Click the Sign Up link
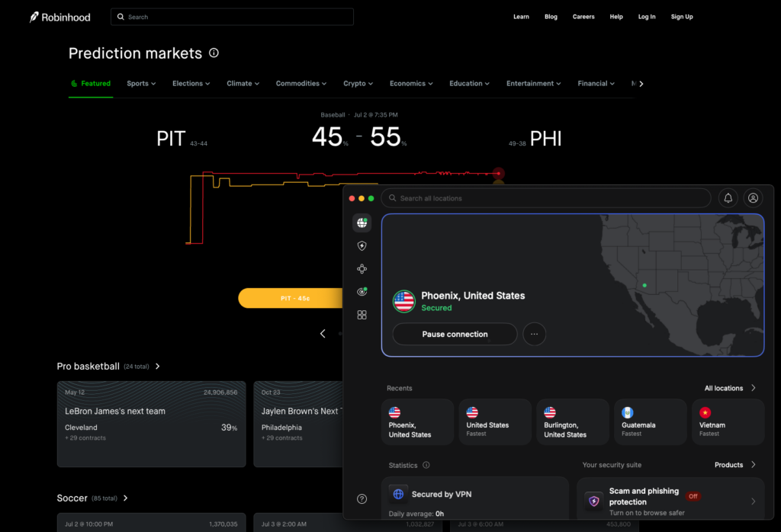This screenshot has height=532, width=781. 681,17
